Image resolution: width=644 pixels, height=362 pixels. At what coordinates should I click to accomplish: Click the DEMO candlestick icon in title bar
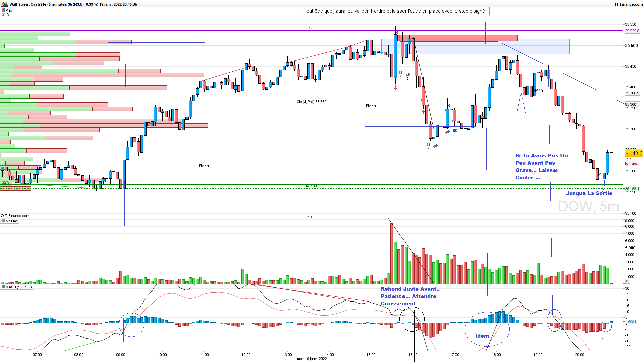(x=4, y=4)
